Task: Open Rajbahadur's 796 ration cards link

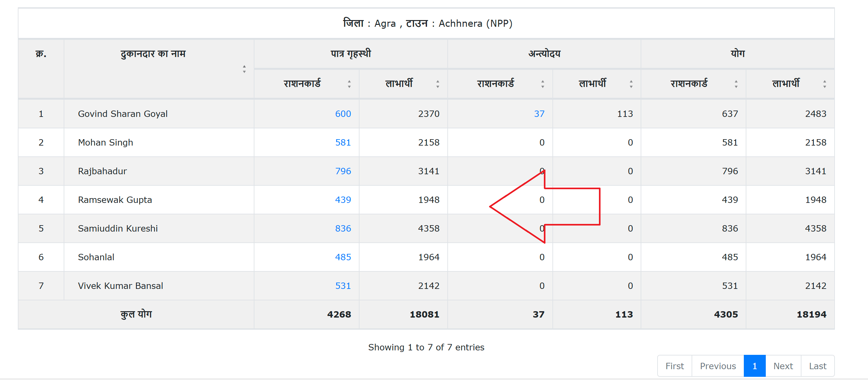Action: click(x=343, y=171)
